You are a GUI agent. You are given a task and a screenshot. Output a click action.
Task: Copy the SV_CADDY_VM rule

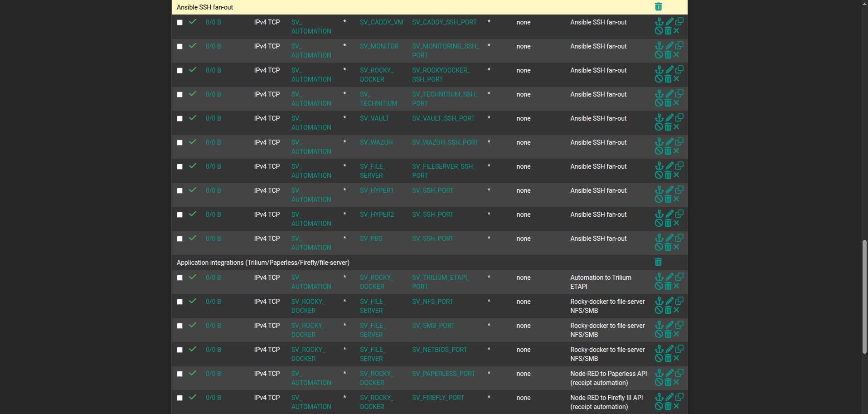click(x=679, y=21)
